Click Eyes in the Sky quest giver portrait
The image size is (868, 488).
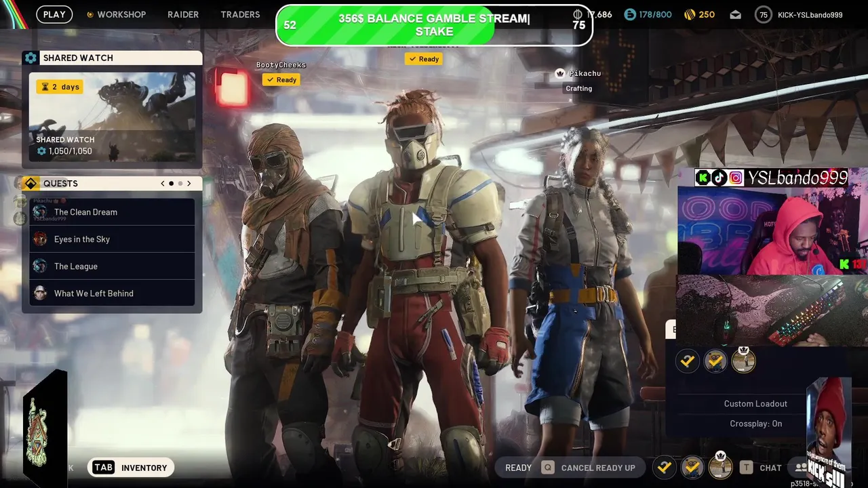[x=40, y=239]
